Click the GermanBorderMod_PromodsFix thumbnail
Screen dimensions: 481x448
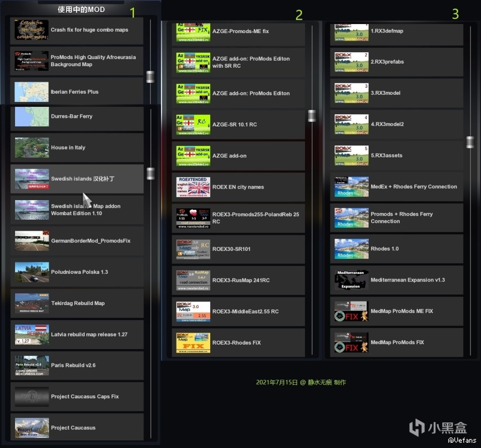pos(32,241)
